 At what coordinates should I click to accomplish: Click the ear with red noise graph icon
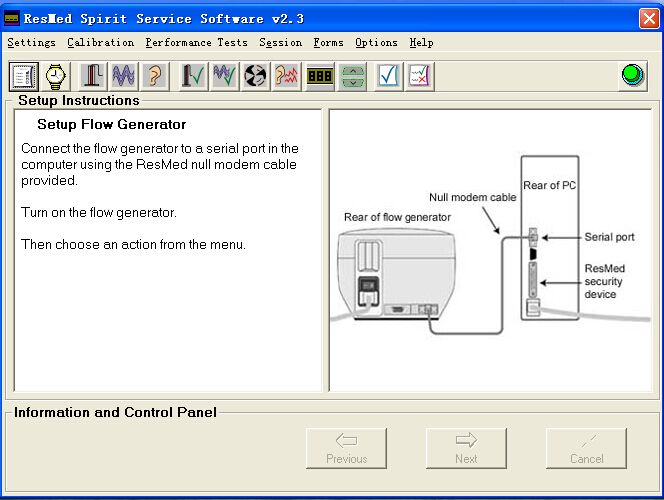[286, 77]
